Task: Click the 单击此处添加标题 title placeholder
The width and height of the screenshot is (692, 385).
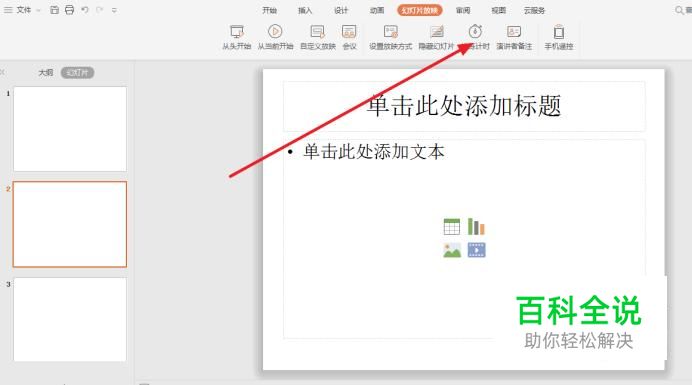Action: (464, 106)
